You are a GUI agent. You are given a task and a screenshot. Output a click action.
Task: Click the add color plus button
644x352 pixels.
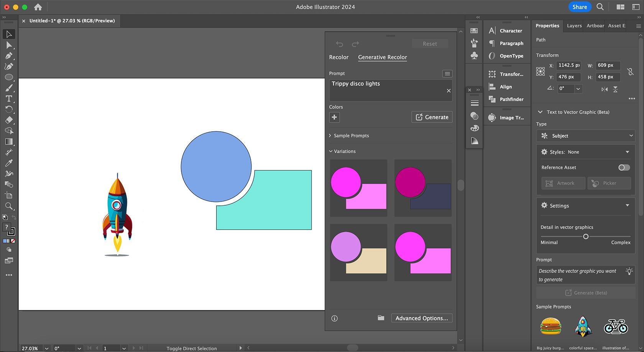pos(334,117)
